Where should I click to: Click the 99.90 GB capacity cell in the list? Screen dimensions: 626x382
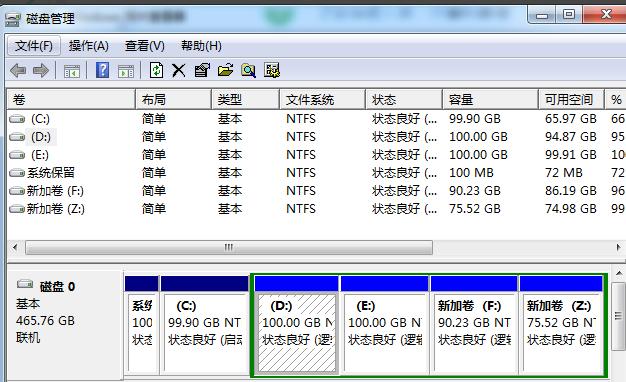point(475,119)
